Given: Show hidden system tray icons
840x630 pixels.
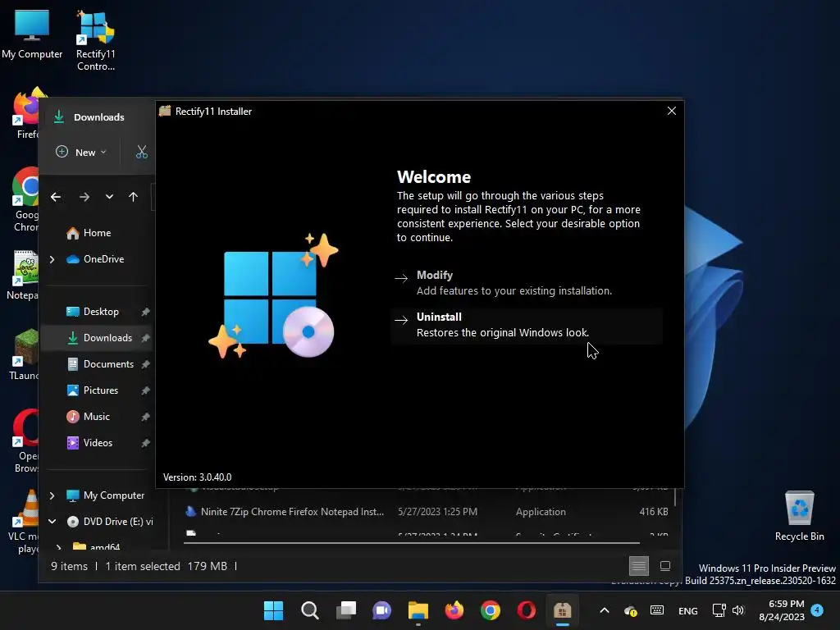Looking at the screenshot, I should (605, 610).
